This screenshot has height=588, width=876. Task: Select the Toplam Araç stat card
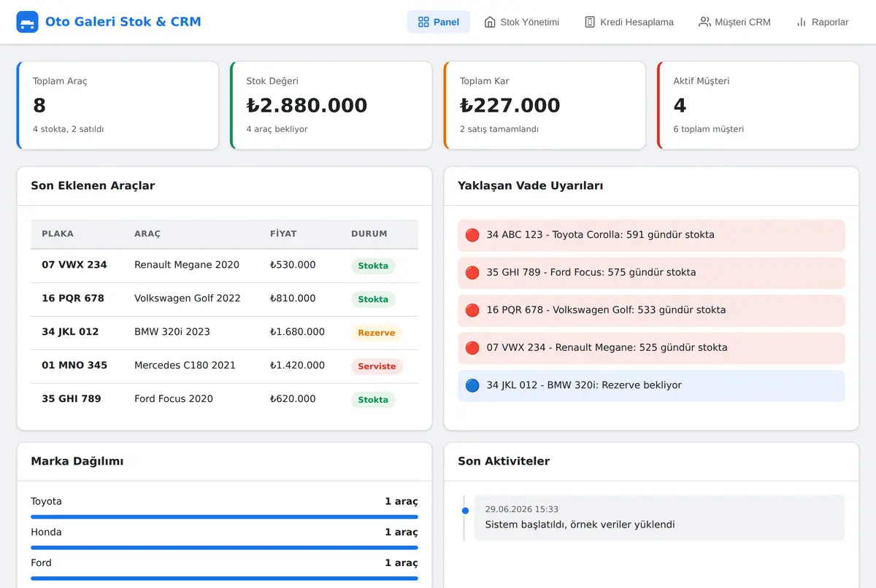118,105
